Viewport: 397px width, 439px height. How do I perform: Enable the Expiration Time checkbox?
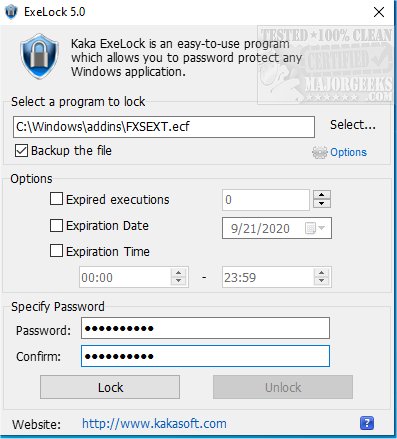pos(56,251)
